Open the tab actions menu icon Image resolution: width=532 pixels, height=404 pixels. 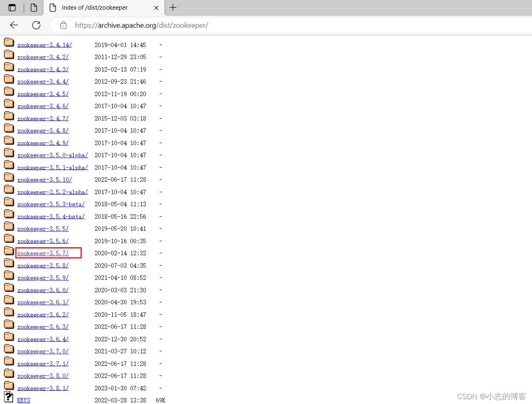[x=12, y=8]
